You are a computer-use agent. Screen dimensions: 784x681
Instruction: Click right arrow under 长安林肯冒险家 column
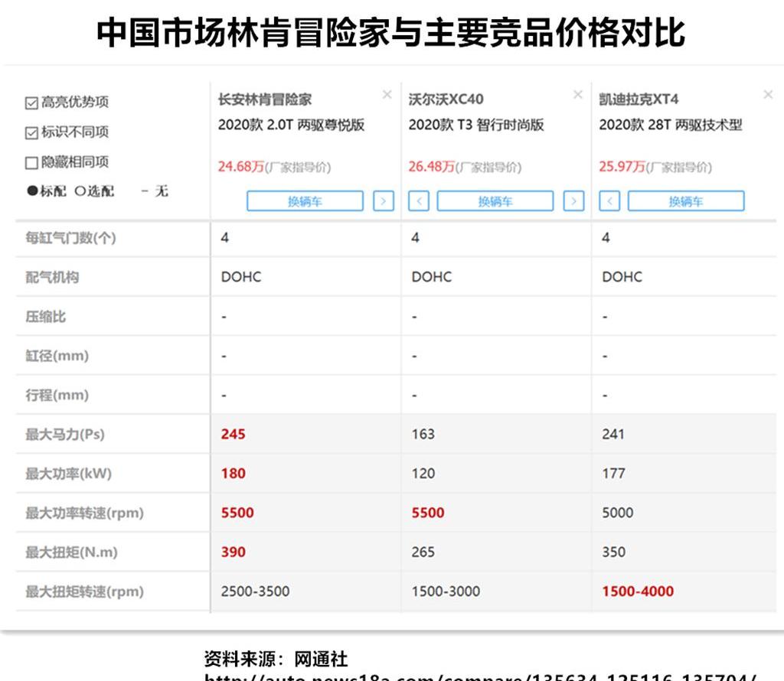(x=384, y=200)
